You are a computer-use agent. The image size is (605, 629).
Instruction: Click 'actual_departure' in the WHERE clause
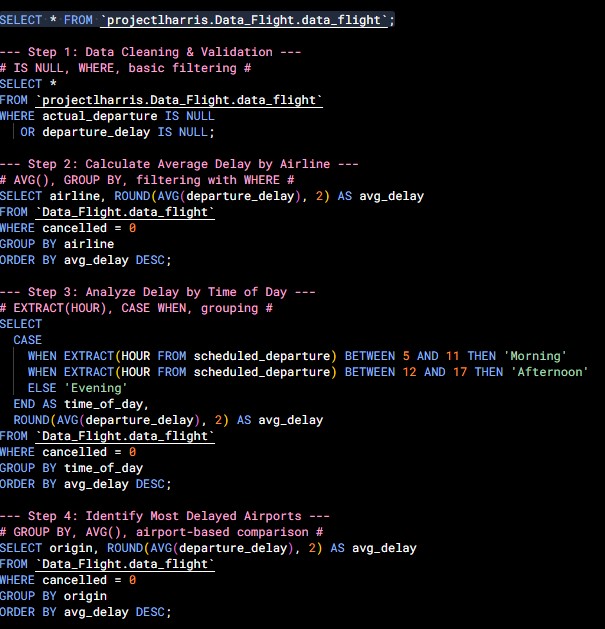100,116
